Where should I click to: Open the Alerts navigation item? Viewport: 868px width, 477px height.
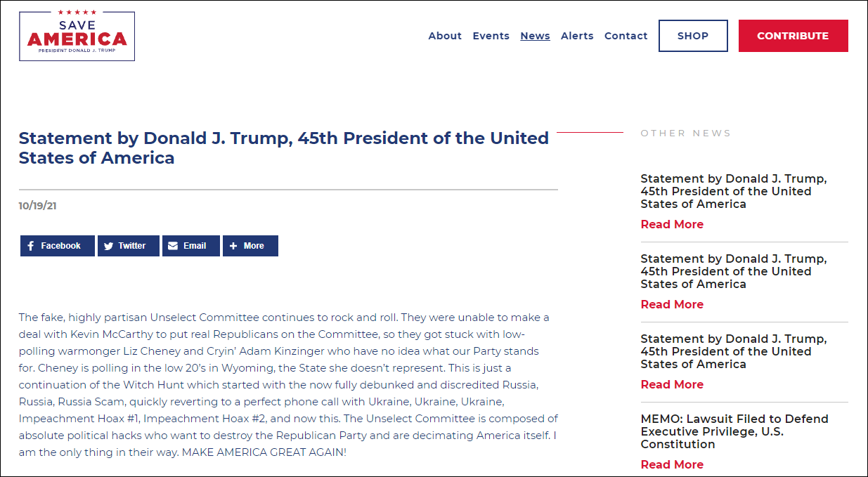(577, 36)
